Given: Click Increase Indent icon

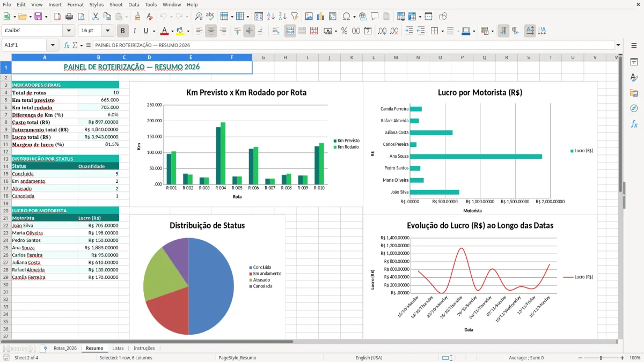Looking at the screenshot, I should click(x=409, y=31).
